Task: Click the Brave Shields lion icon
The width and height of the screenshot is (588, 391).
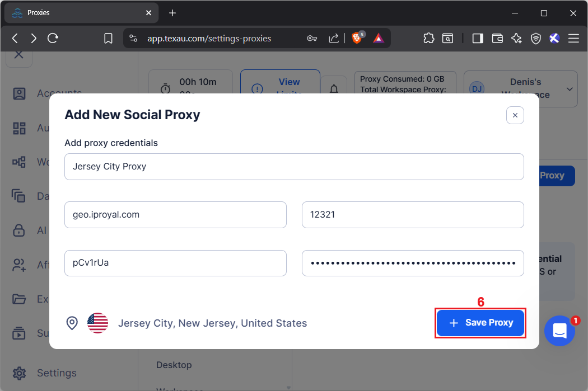Action: coord(357,38)
